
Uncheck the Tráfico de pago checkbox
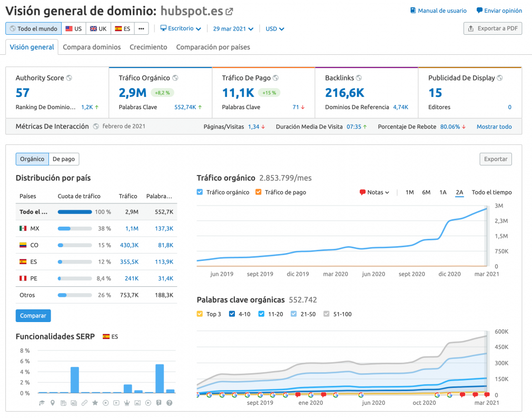pos(259,192)
